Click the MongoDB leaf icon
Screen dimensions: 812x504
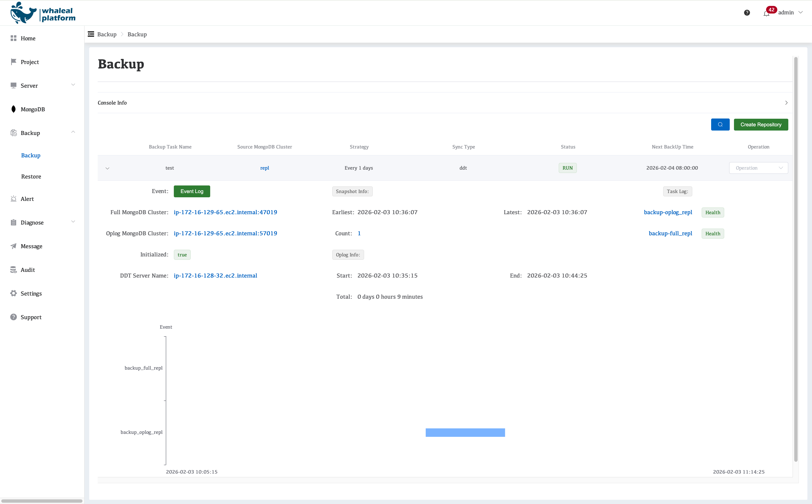click(x=13, y=109)
